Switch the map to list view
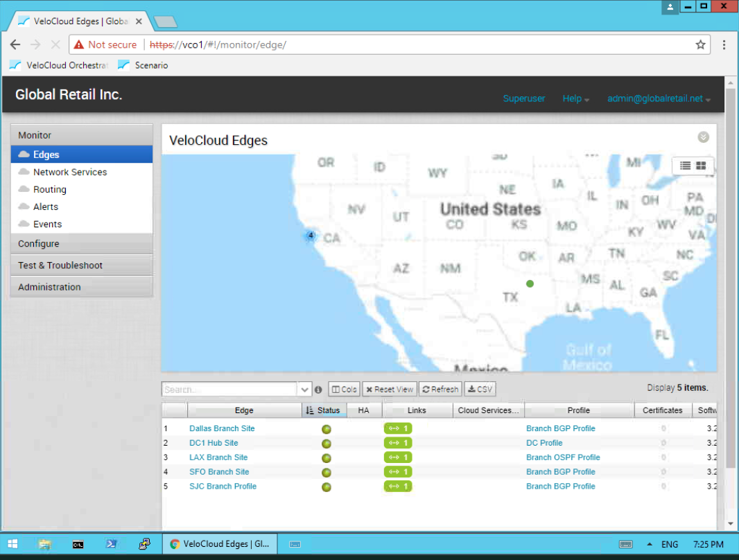Screen dimensions: 739x560 click(685, 166)
